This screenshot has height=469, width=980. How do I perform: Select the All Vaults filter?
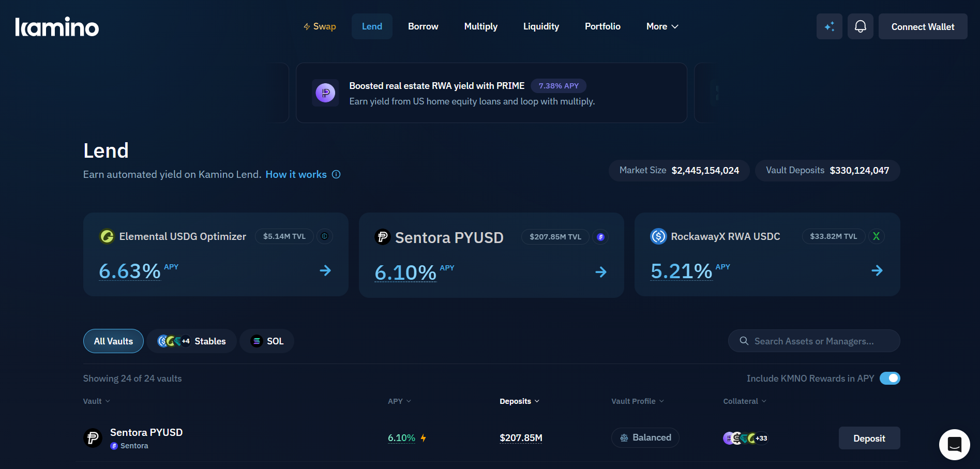(113, 341)
